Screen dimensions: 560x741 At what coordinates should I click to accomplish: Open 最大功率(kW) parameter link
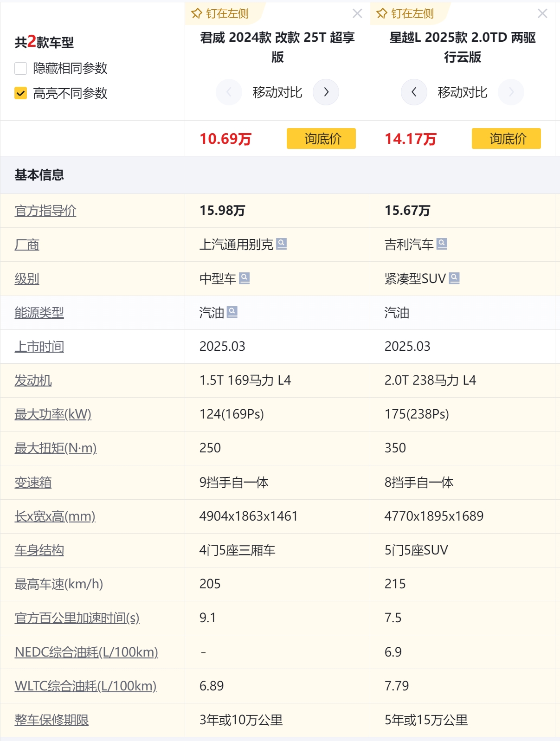[53, 414]
